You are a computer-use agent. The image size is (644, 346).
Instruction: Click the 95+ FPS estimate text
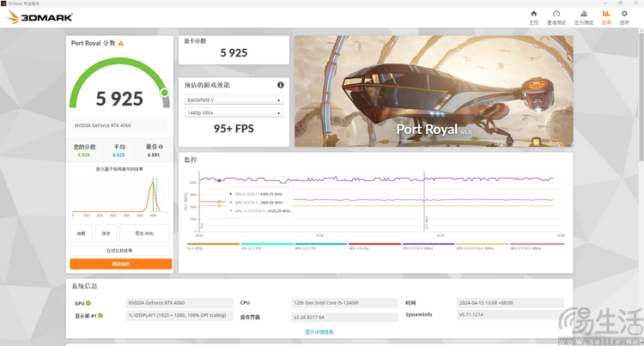pos(234,129)
